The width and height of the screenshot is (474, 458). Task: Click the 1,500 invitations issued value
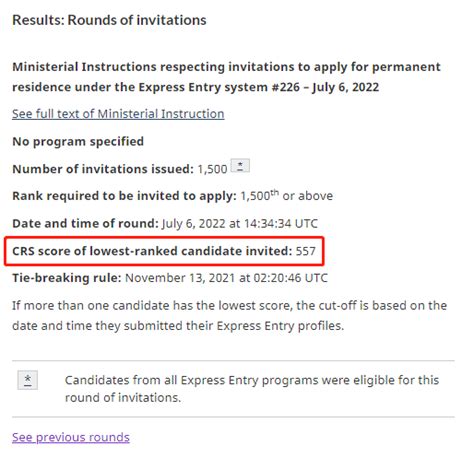212,169
